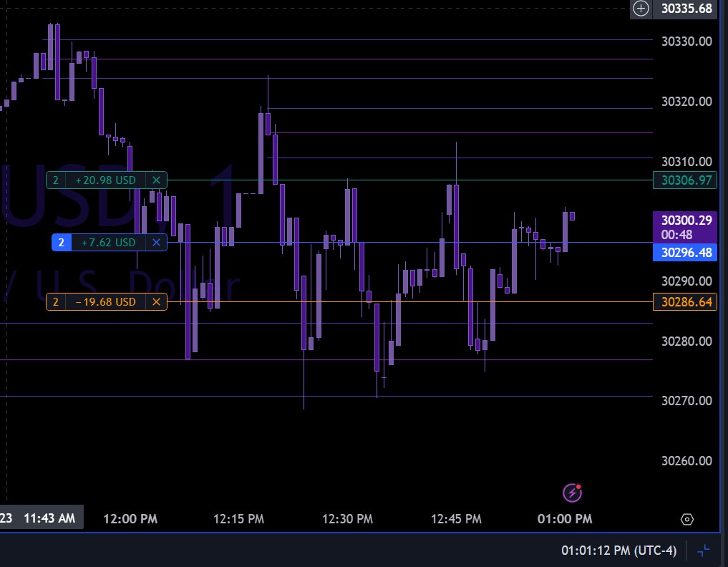This screenshot has width=728, height=567.
Task: Select the −19.68 USD stop-loss label
Action: pos(106,302)
